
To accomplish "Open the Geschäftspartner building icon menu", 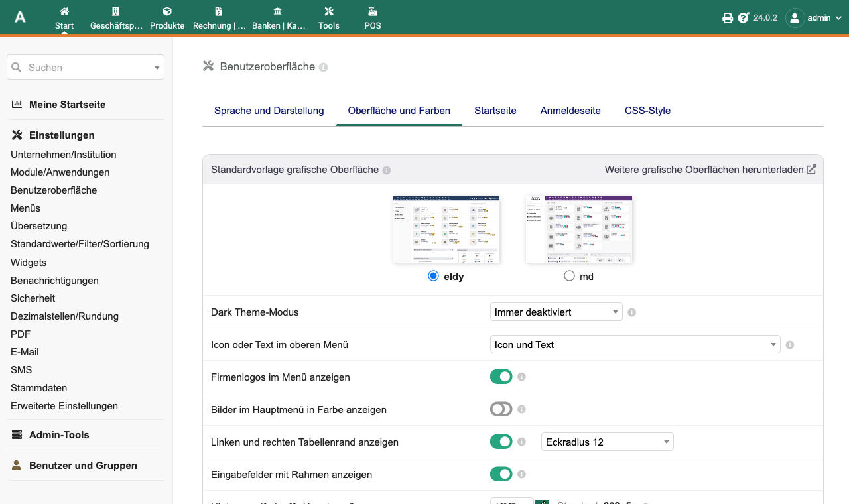I will point(115,11).
